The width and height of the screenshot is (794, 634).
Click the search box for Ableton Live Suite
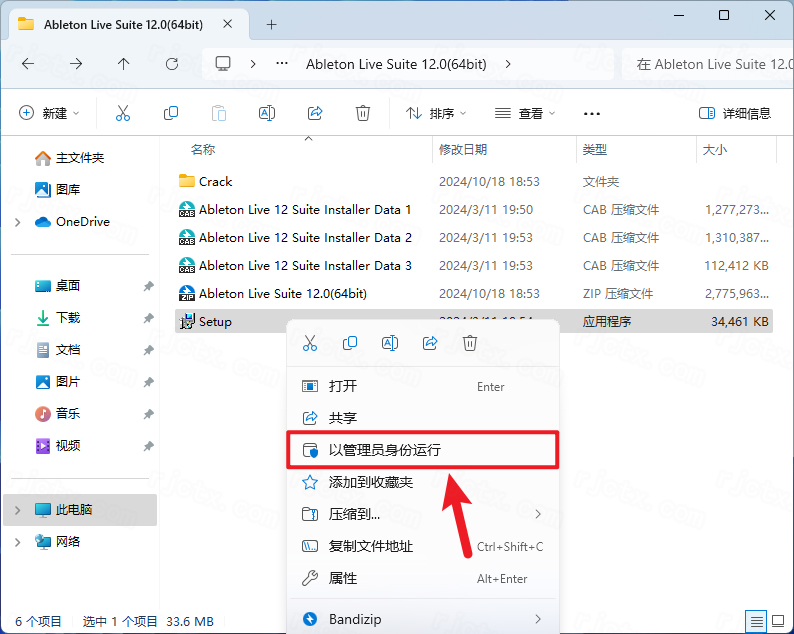pos(708,64)
